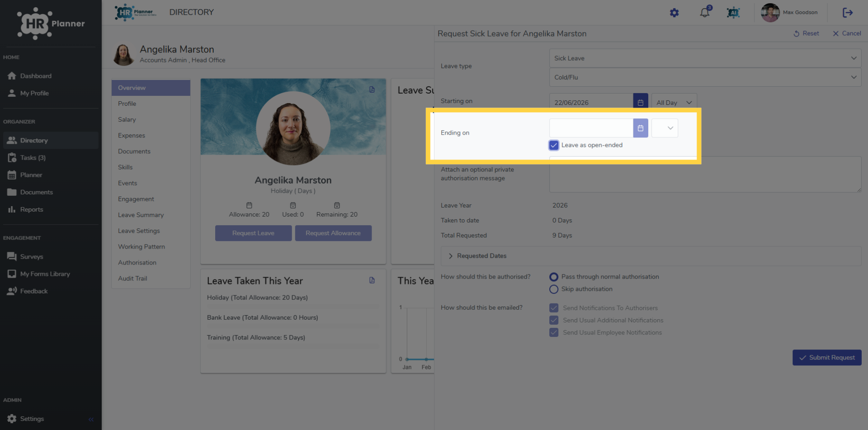
Task: Open the Ending on time dropdown
Action: tap(665, 128)
